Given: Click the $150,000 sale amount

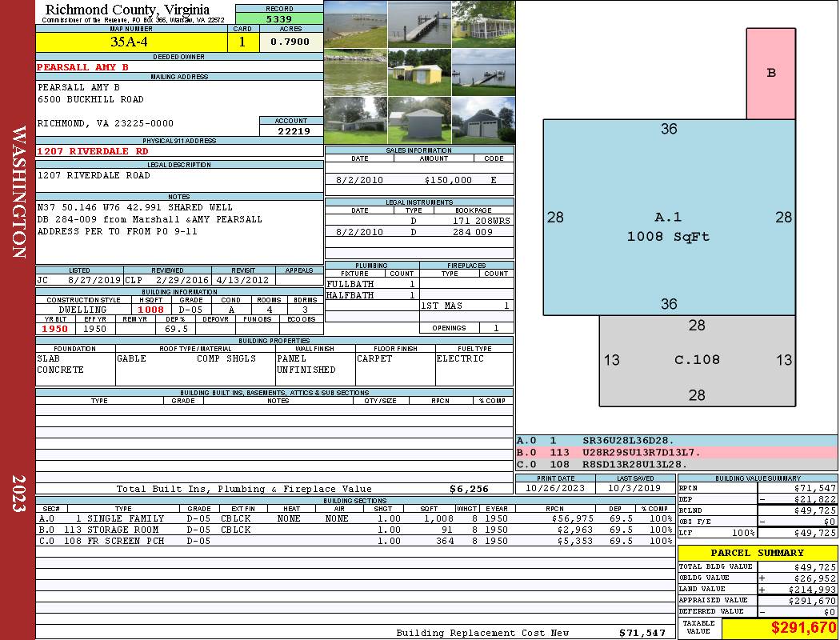Looking at the screenshot, I should coord(448,180).
